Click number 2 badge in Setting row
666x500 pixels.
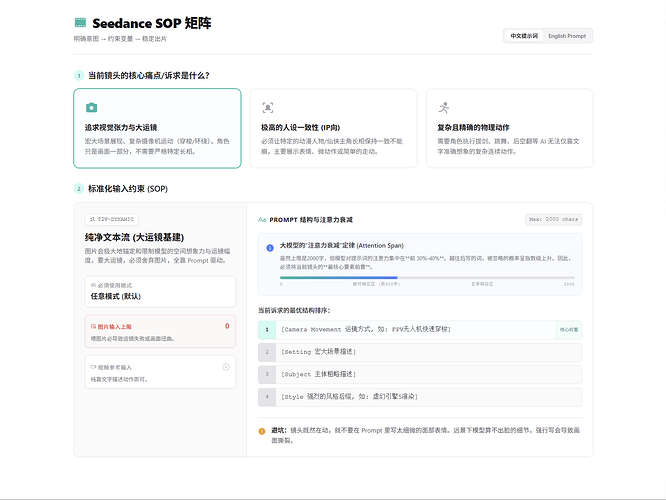tap(267, 352)
